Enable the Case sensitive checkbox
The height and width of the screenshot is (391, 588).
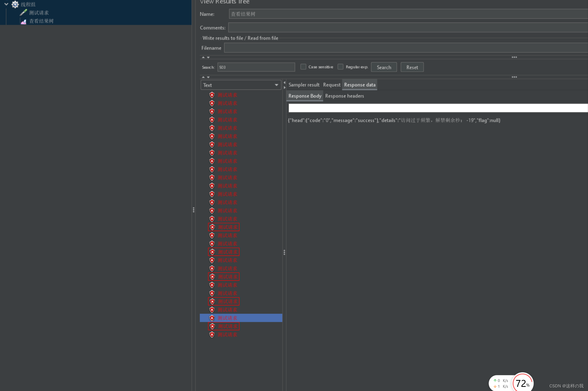coord(303,67)
